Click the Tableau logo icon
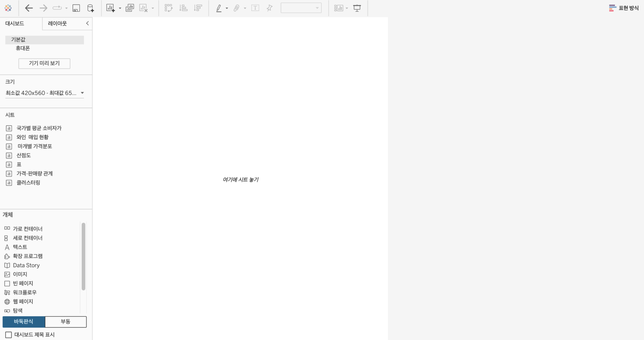This screenshot has width=644, height=340. pos(8,8)
